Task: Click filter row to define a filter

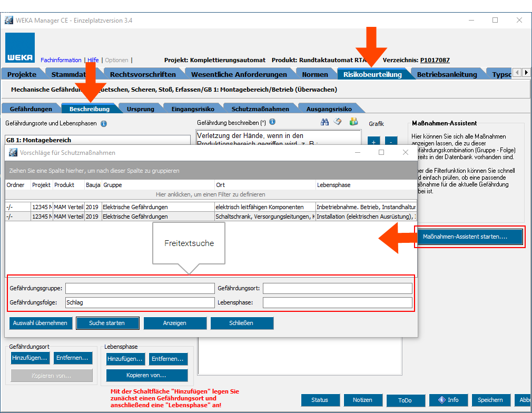Action: tap(211, 194)
